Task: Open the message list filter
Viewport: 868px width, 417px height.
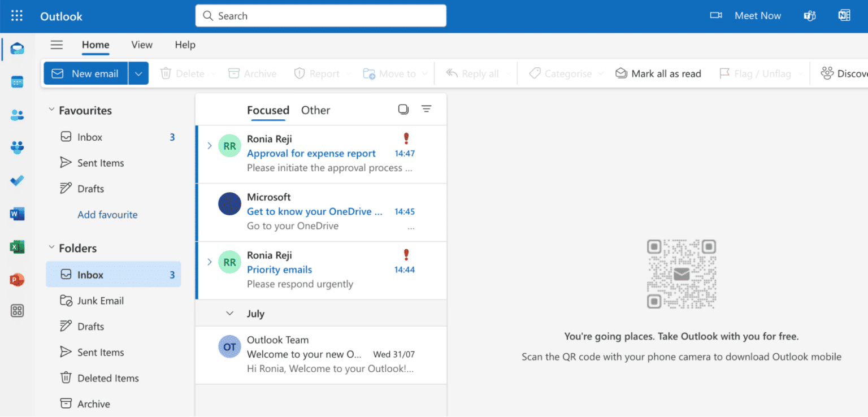Action: pos(427,108)
